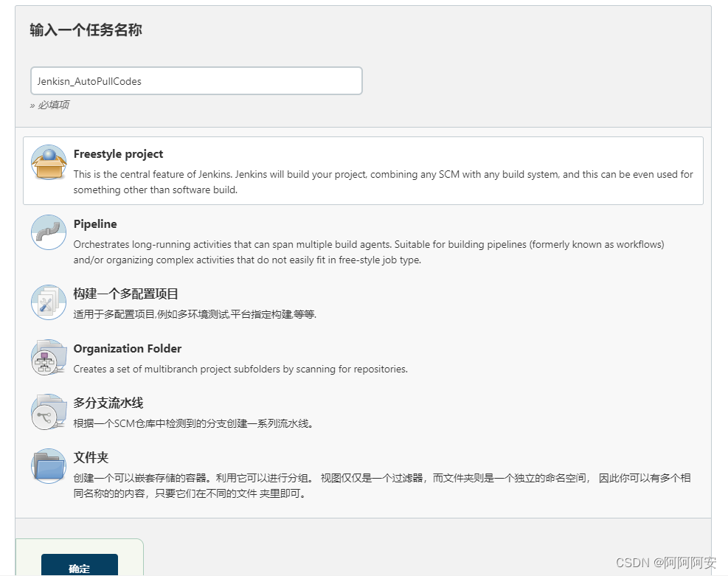Select the Pipeline title
This screenshot has width=728, height=576.
click(95, 224)
